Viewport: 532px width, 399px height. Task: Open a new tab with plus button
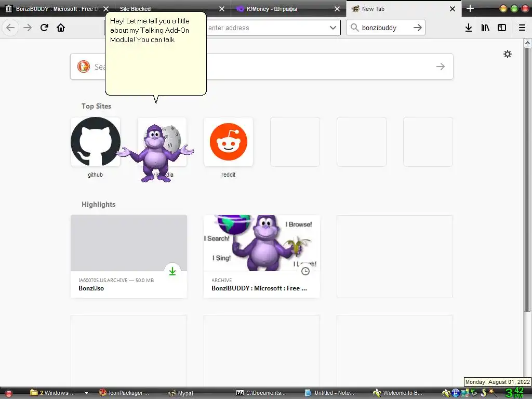(470, 8)
